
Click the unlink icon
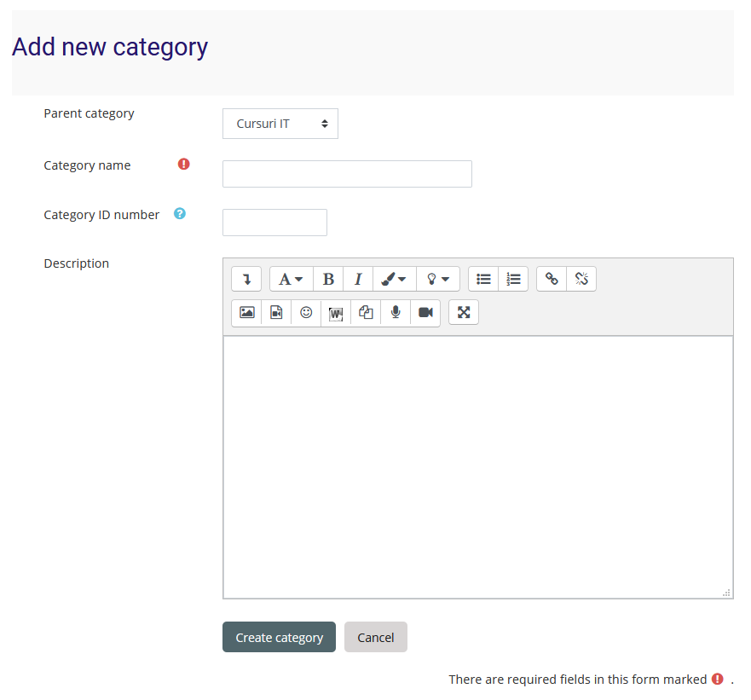[581, 279]
